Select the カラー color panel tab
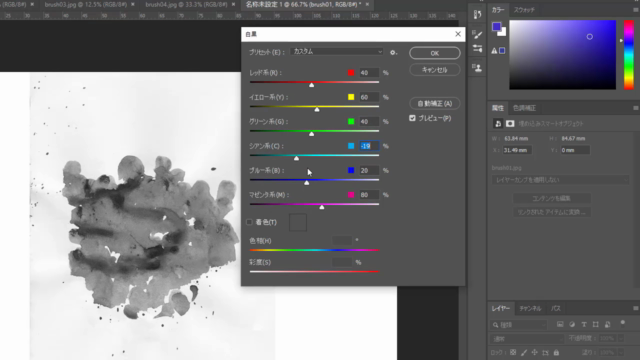This screenshot has width=640, height=360. [x=498, y=10]
